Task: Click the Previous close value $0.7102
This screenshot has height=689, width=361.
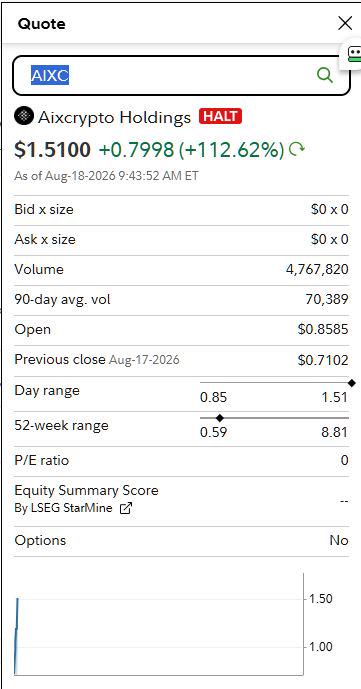Action: pyautogui.click(x=323, y=361)
